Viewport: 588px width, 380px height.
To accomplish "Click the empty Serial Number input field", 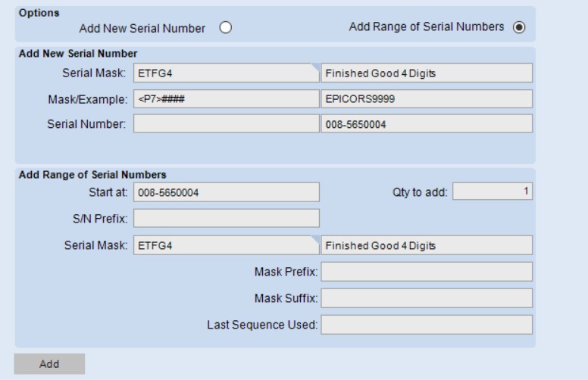I will (227, 123).
